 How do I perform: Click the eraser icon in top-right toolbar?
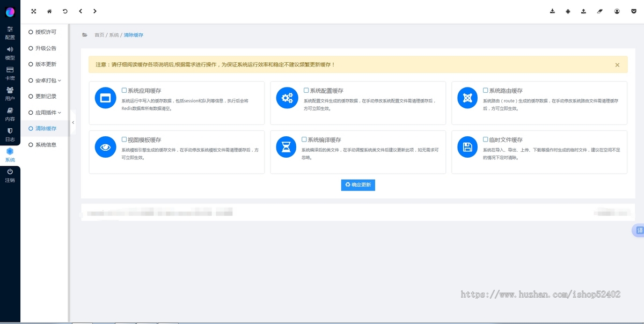click(x=600, y=11)
